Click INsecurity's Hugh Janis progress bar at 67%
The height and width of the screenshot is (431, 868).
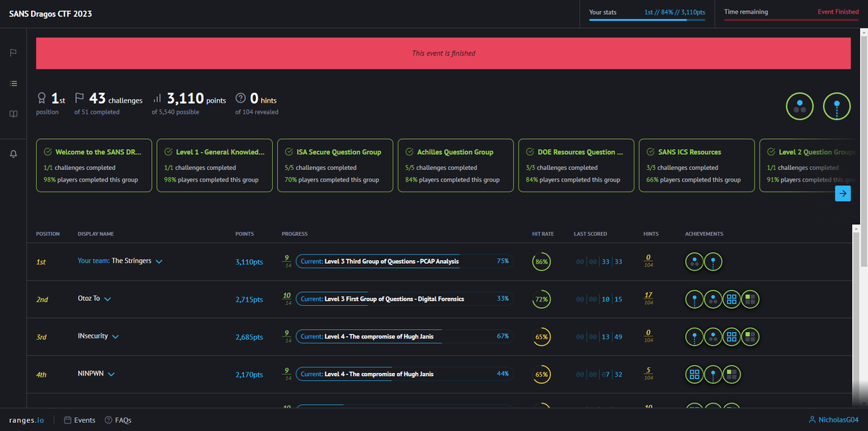tap(404, 336)
